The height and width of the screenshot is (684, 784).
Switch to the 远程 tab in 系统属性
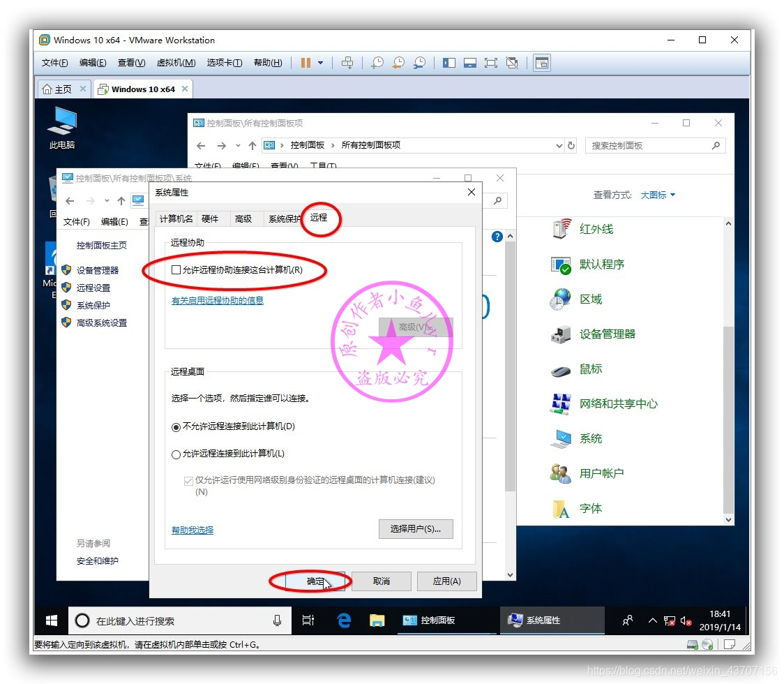(320, 218)
